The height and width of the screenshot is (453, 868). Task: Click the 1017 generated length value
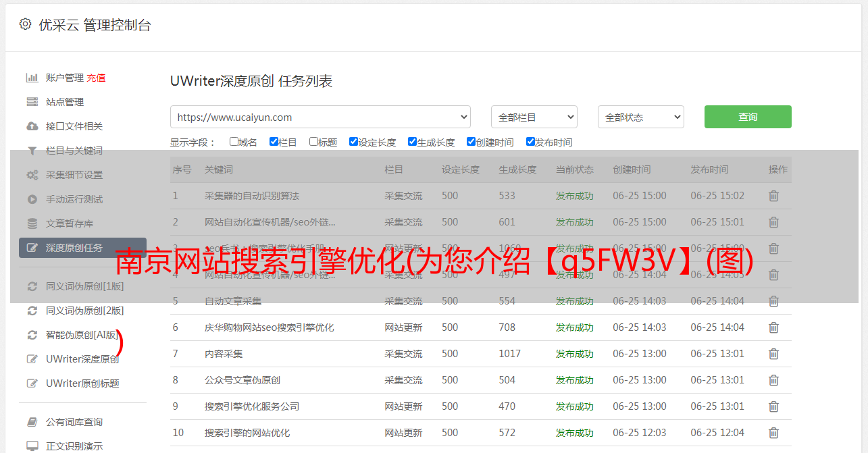tap(510, 354)
